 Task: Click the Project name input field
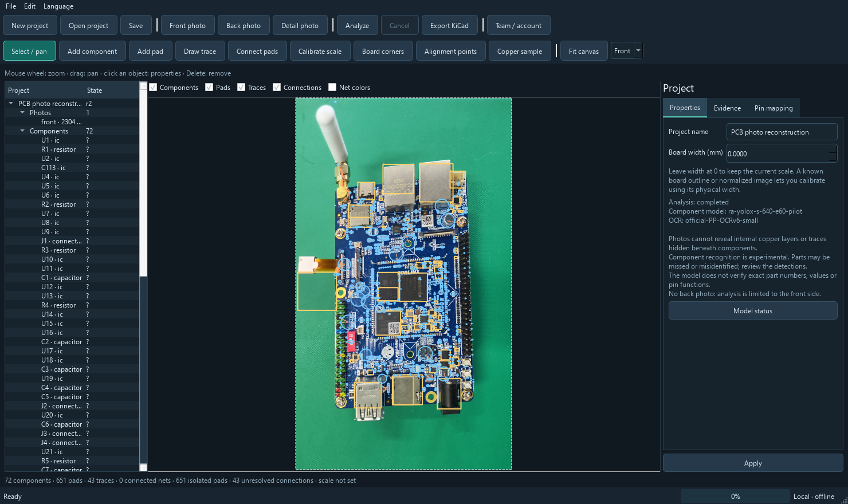(782, 132)
